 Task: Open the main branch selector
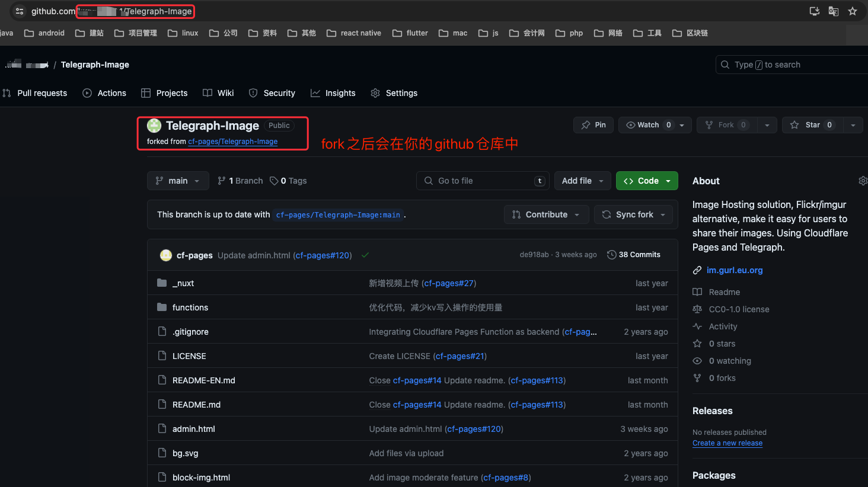pos(178,181)
